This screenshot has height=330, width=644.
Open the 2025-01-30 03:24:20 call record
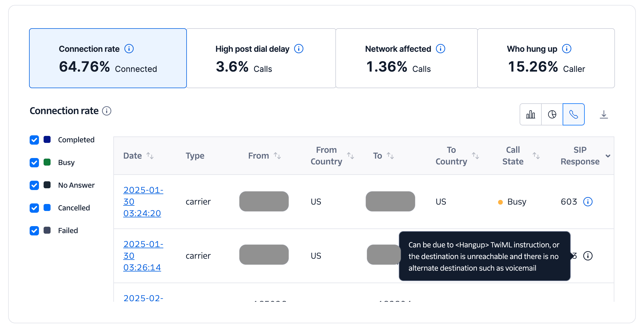coord(143,201)
